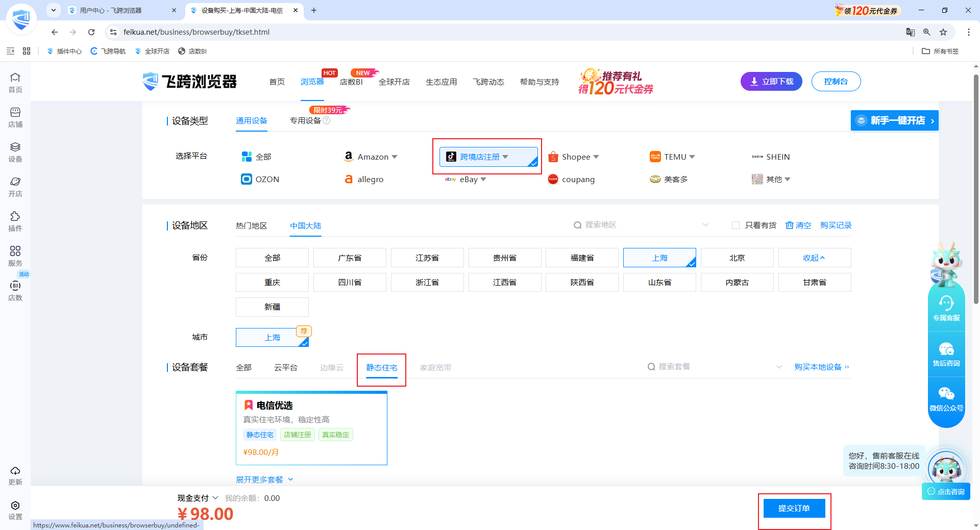Open the 全球开店 navigation menu item
Screen dimensions: 980x530
tap(394, 82)
